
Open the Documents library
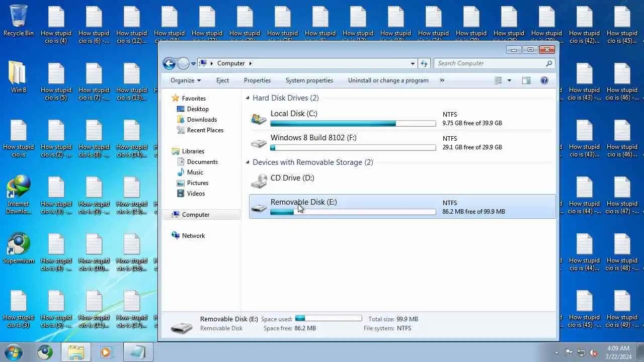202,162
